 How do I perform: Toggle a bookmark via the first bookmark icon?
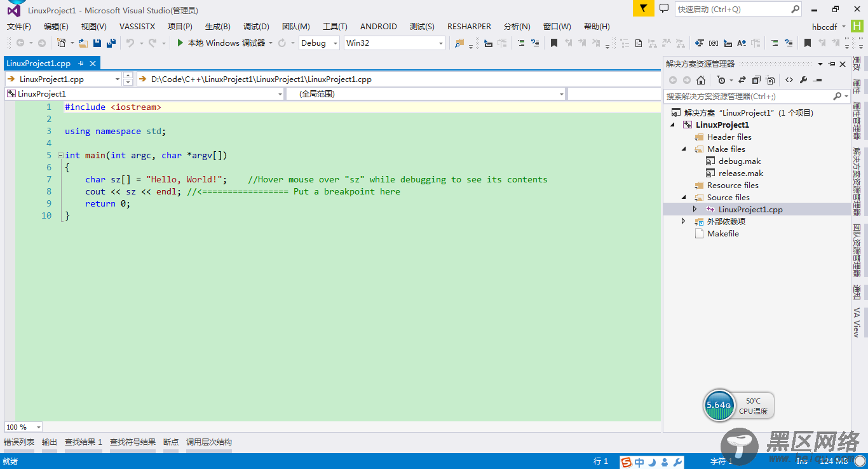click(554, 43)
